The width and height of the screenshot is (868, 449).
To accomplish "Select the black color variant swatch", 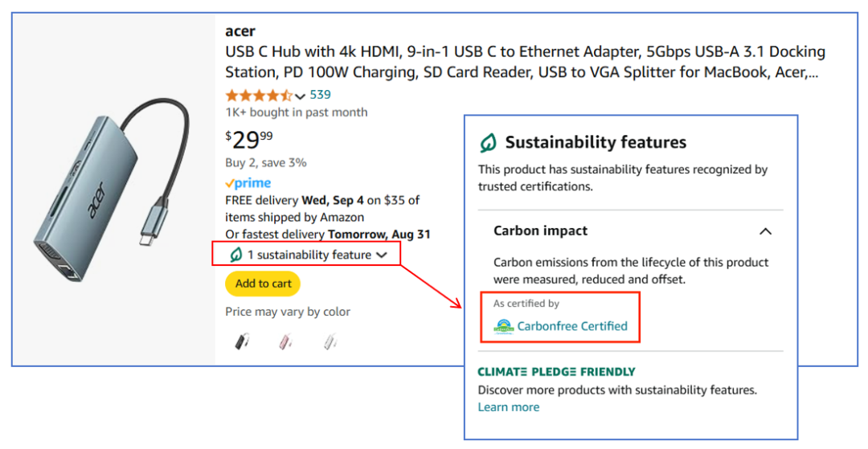I will coord(242,342).
